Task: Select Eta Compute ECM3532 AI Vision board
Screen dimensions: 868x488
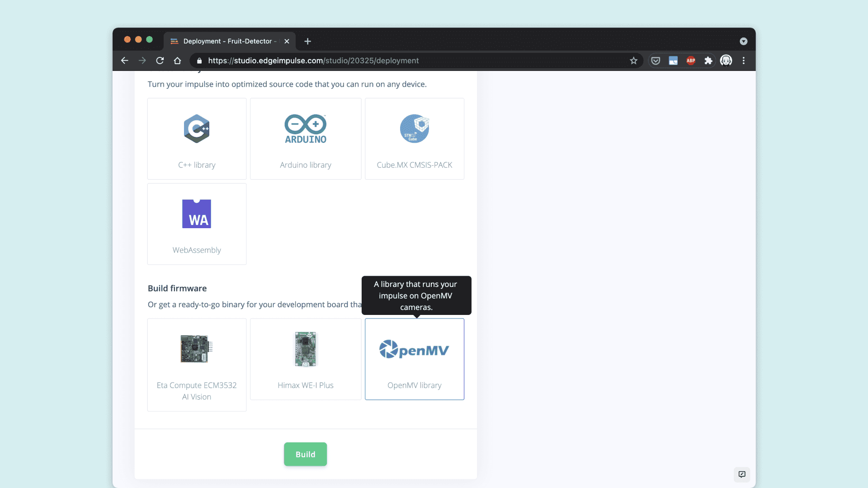Action: pyautogui.click(x=197, y=365)
